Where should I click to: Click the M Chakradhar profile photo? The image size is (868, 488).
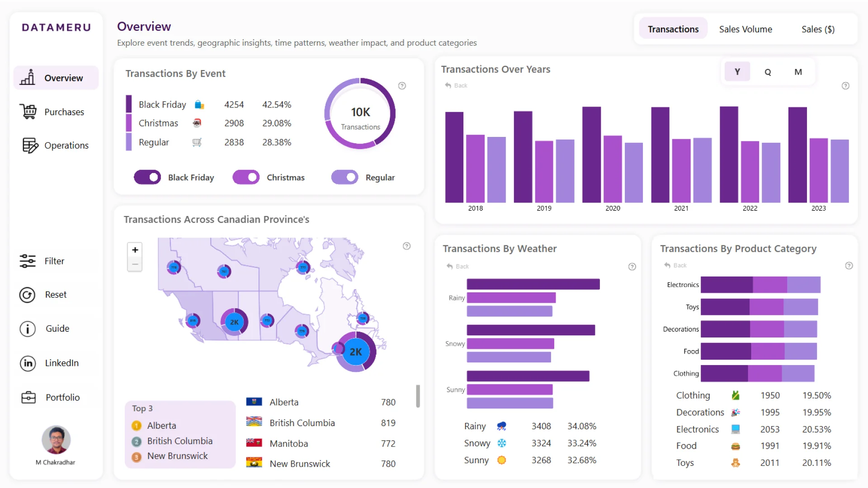pos(56,440)
